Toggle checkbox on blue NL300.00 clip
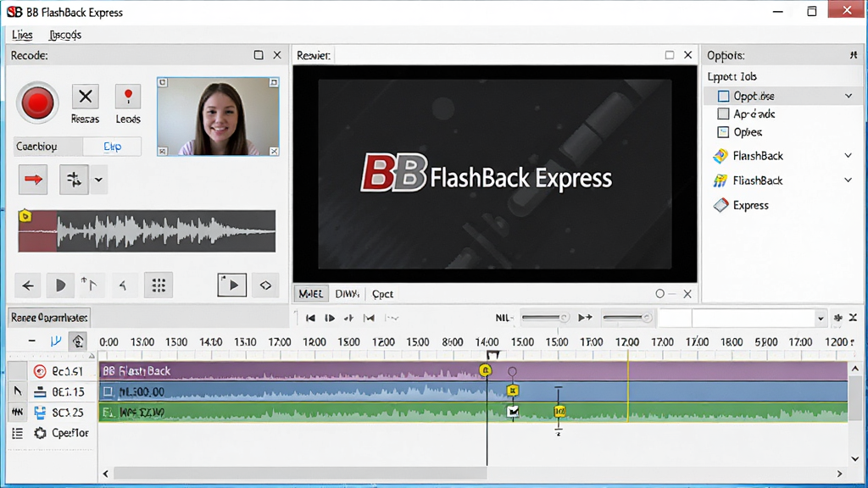Screen dimensions: 868x488 [108, 391]
